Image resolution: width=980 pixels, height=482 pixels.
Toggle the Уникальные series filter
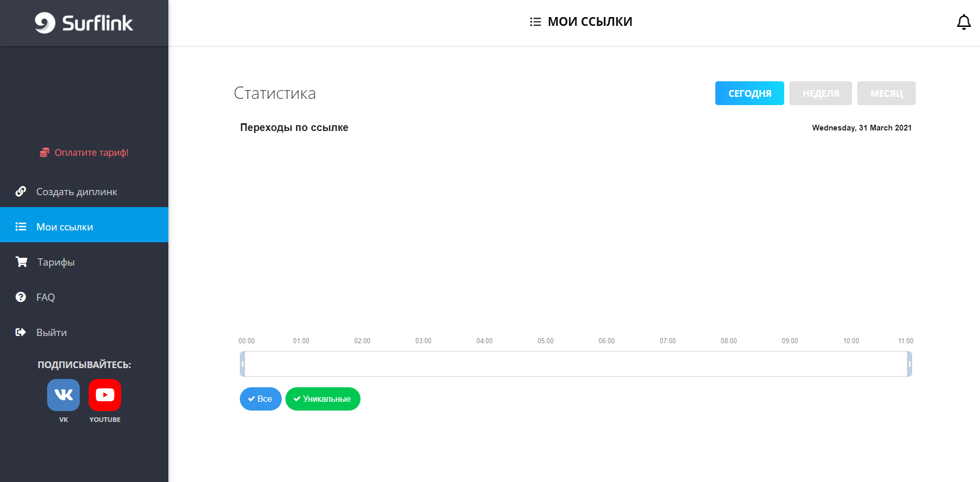click(x=323, y=399)
